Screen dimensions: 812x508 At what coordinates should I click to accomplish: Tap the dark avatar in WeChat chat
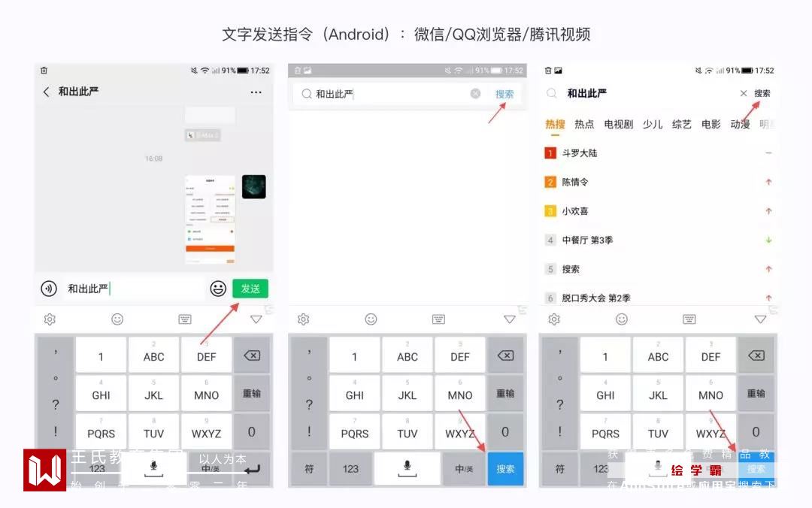254,187
